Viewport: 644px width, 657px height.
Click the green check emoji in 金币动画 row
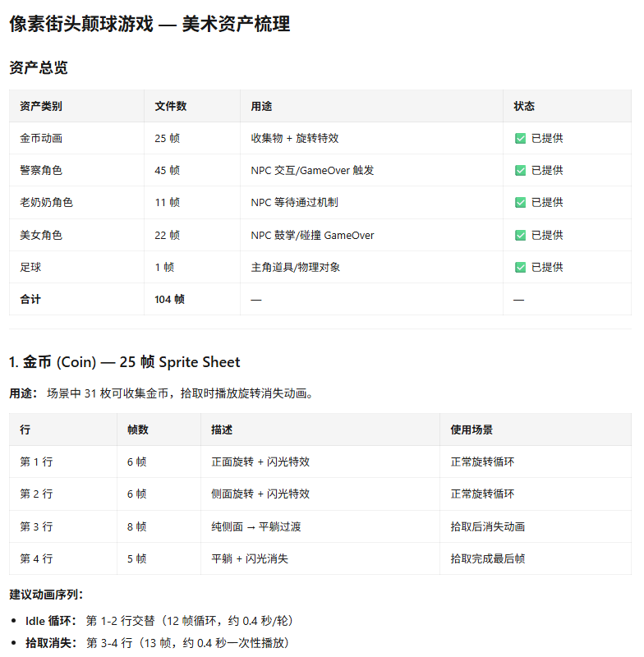point(520,139)
